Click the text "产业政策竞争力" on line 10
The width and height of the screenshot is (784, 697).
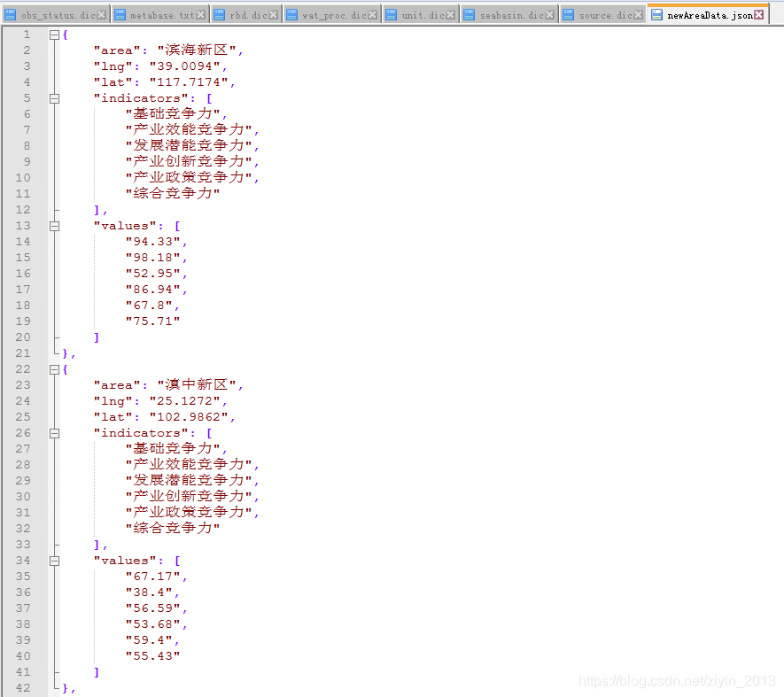189,177
